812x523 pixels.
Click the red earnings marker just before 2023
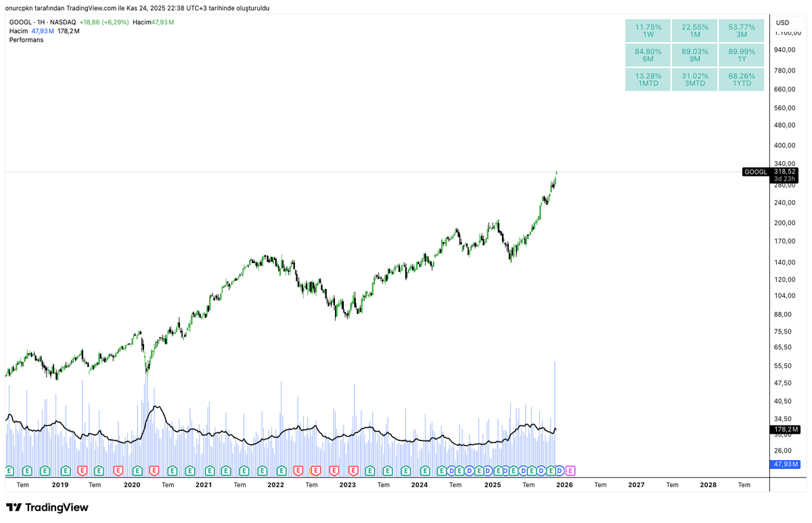pos(333,470)
